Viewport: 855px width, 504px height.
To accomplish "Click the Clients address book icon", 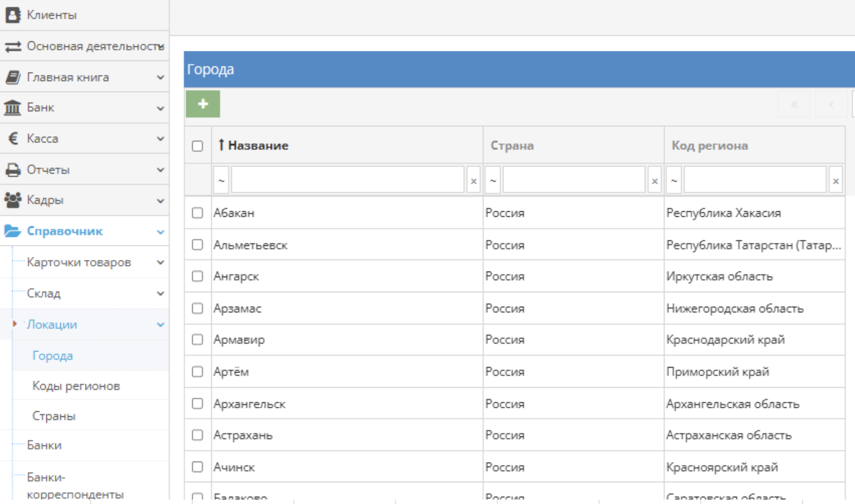I will [13, 15].
